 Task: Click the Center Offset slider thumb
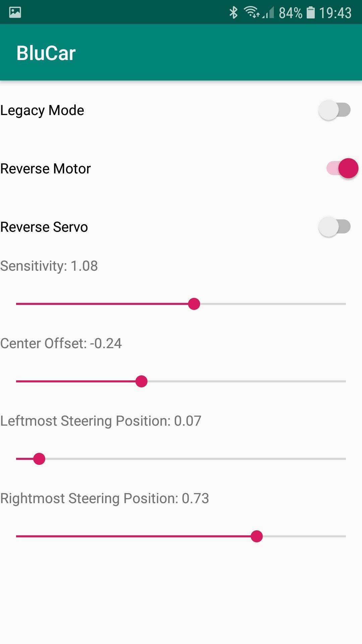point(141,381)
